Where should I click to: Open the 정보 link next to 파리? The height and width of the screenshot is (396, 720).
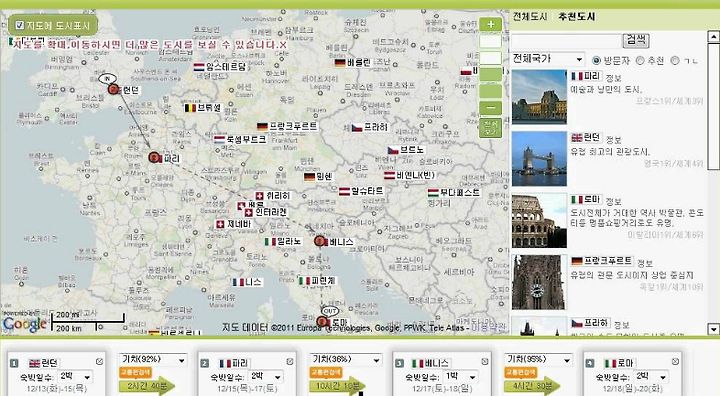coord(613,78)
